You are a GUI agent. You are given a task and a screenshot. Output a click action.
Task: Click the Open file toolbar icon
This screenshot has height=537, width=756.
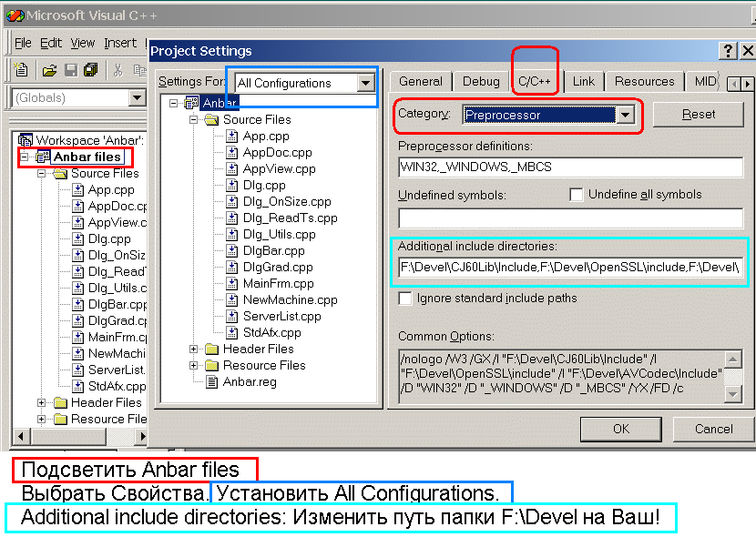[48, 71]
